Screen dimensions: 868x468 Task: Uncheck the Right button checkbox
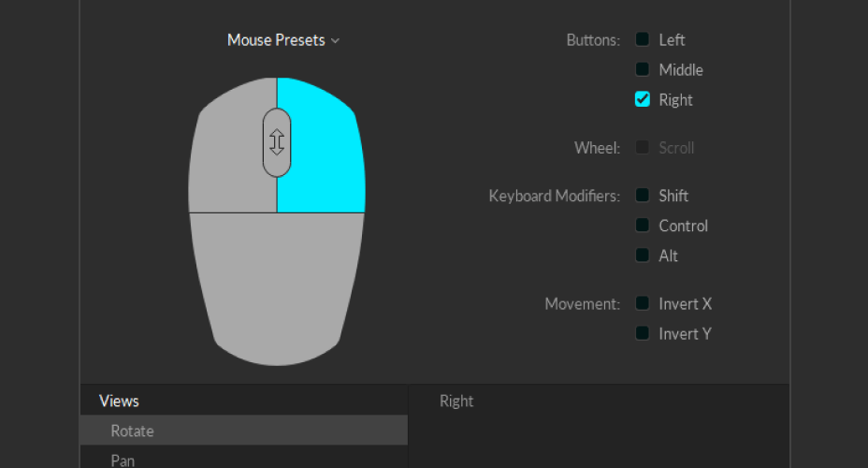tap(643, 99)
